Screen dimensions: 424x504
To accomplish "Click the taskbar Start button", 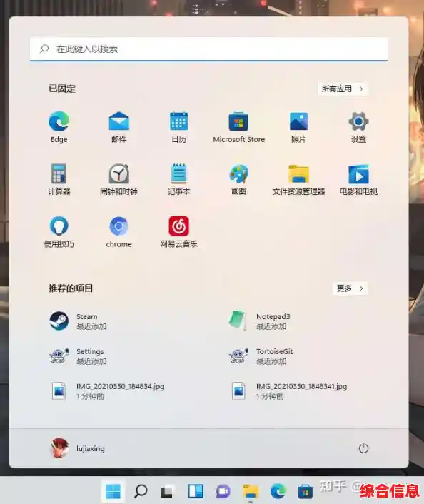I will point(113,491).
